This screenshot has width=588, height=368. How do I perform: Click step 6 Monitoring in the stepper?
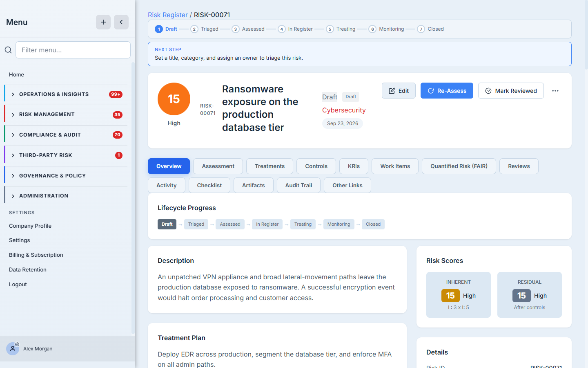click(386, 29)
